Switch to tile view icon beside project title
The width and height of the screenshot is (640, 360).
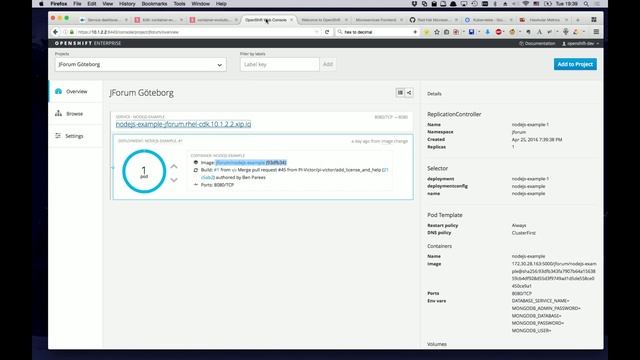tap(400, 93)
